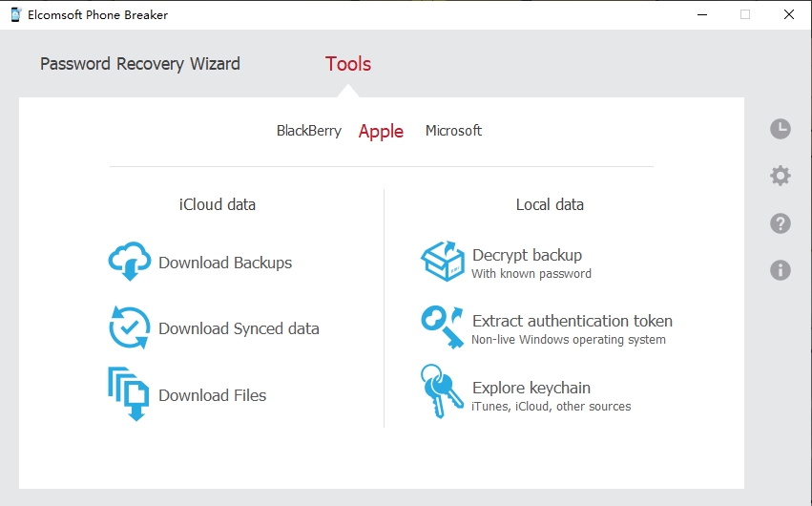Screen dimensions: 812x506
Task: Click the Explore keychain keys icon
Action: (442, 392)
